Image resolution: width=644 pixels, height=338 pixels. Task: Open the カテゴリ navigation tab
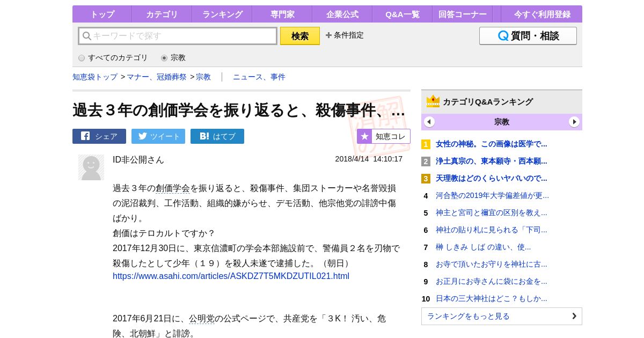(x=162, y=14)
